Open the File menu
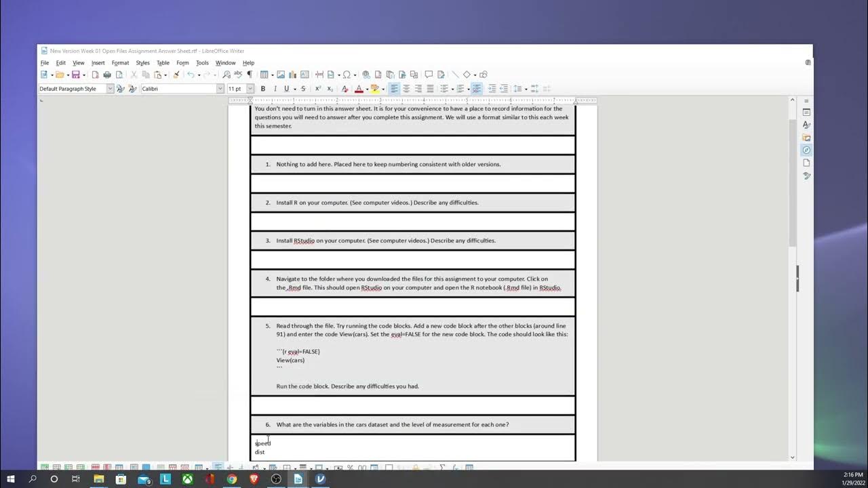 click(x=45, y=63)
